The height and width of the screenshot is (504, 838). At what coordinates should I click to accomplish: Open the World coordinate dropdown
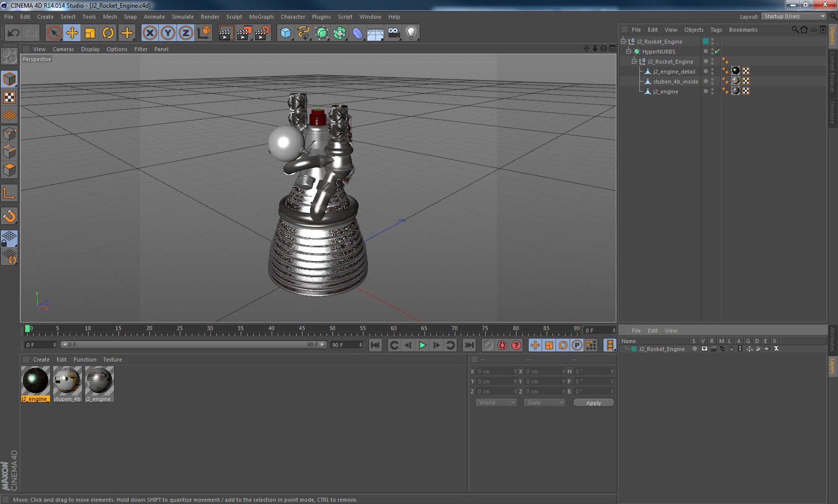point(496,402)
